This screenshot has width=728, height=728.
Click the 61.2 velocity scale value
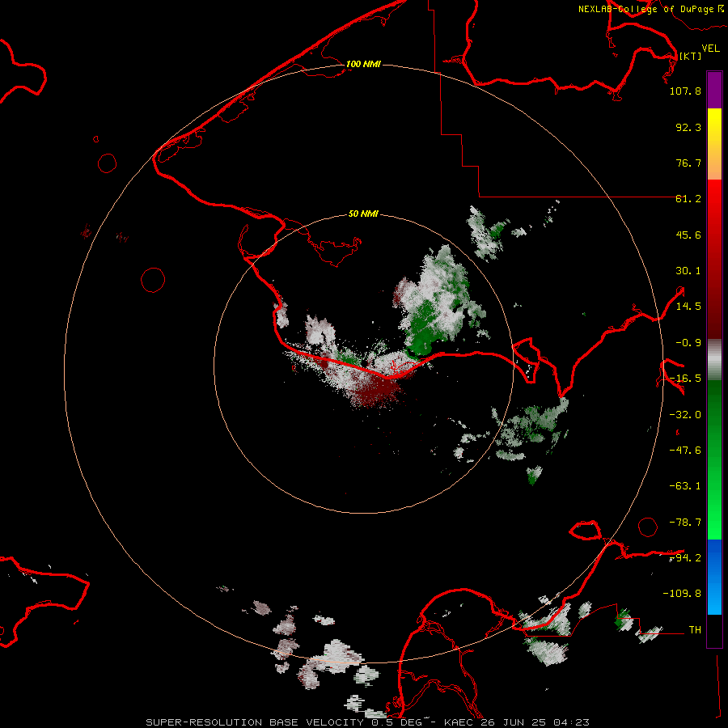pos(688,199)
